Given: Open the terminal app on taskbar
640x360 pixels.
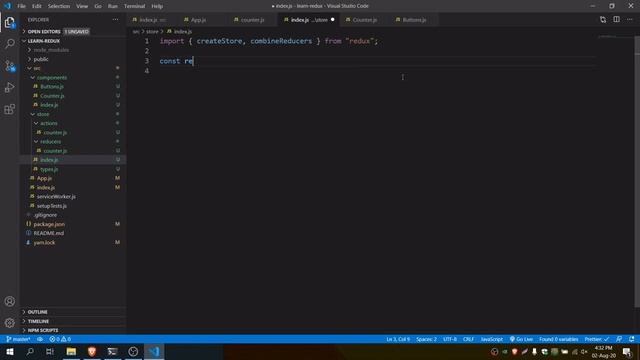Looking at the screenshot, I should [x=113, y=351].
